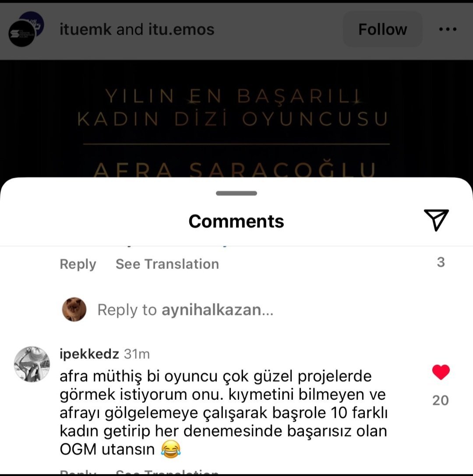Viewport: 473px width, 476px height.
Task: Open the ipekkedz username link
Action: (89, 354)
